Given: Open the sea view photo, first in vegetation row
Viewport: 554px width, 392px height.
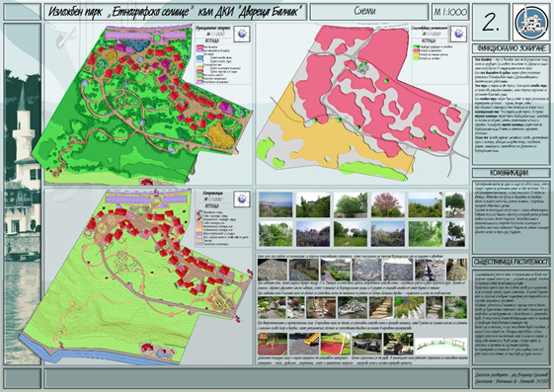Looking at the screenshot, I should [276, 204].
